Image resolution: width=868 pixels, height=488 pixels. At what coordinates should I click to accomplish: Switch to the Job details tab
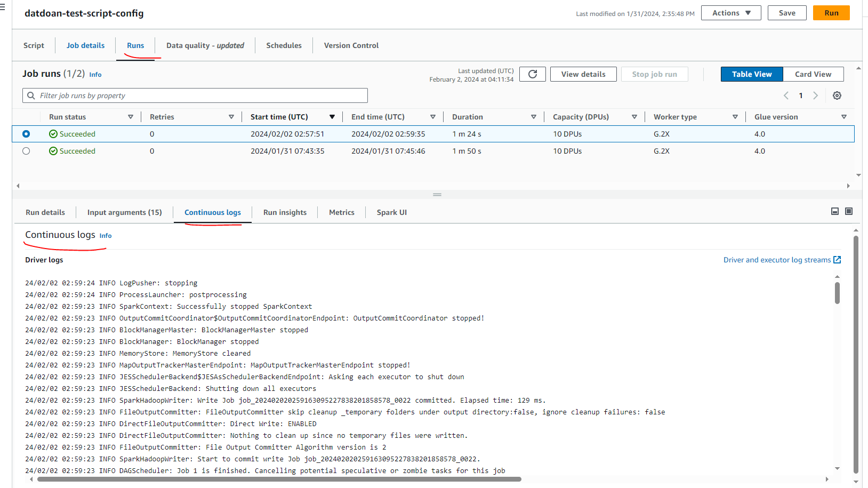tap(85, 45)
